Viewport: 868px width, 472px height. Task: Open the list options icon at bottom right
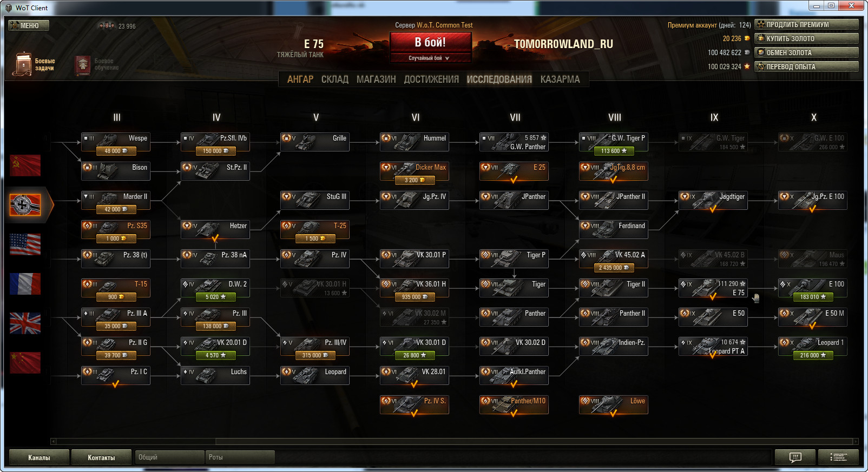pos(838,457)
